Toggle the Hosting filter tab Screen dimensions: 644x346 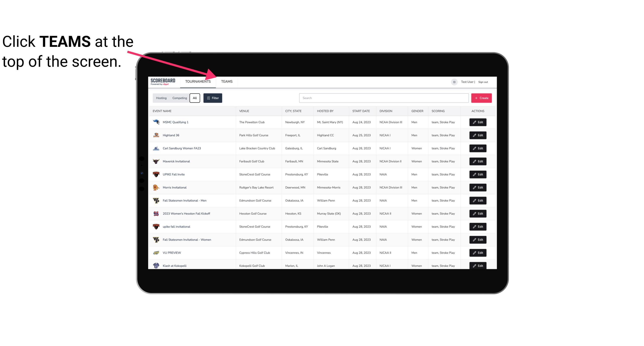[161, 98]
